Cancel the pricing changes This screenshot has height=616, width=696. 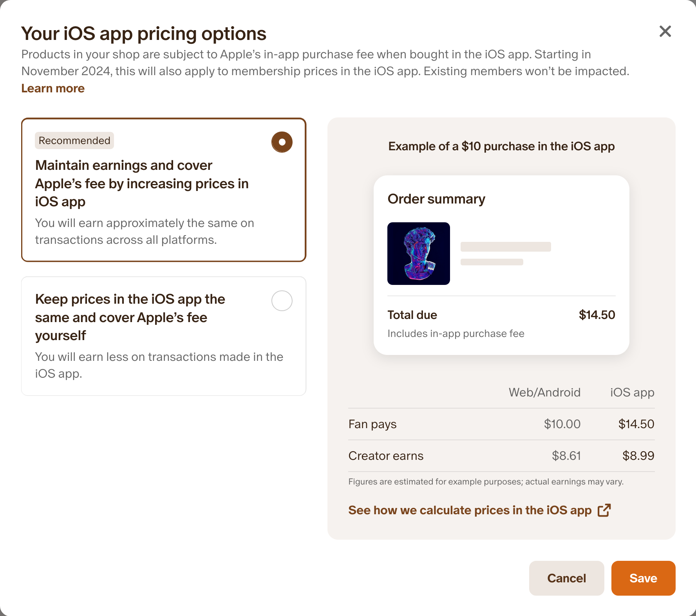566,578
